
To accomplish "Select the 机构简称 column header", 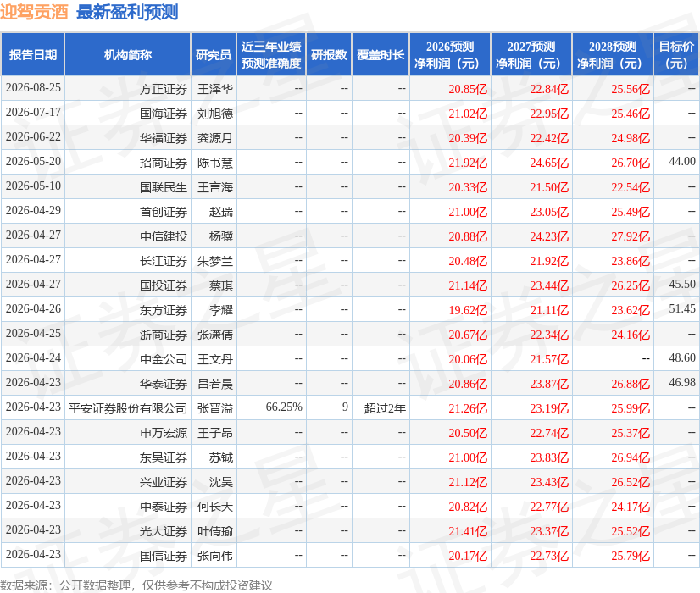I will click(x=128, y=55).
